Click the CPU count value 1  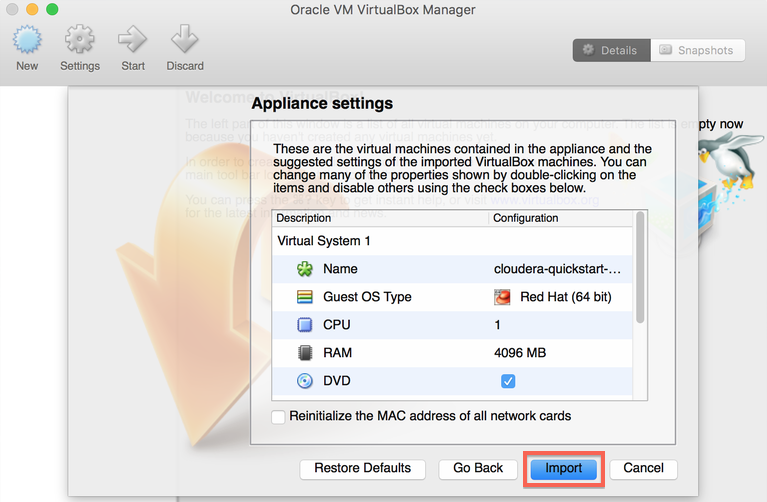497,325
